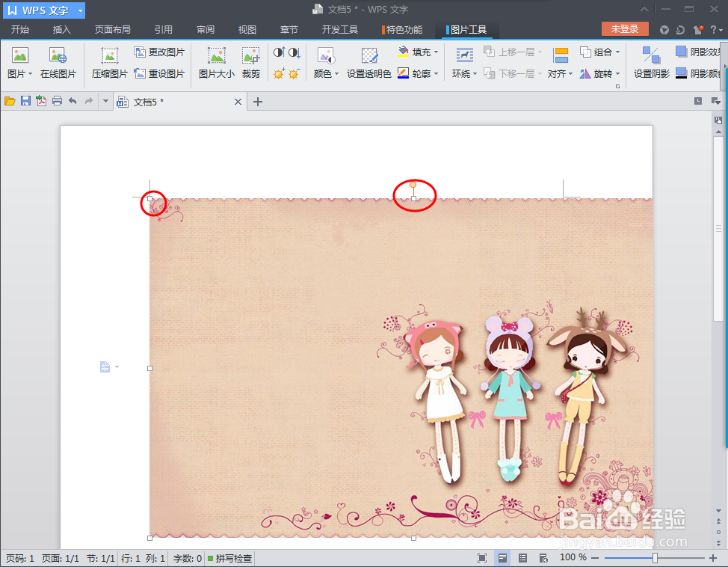Click 字数: 0 word count
Viewport: 728px width, 567px height.
(187, 558)
